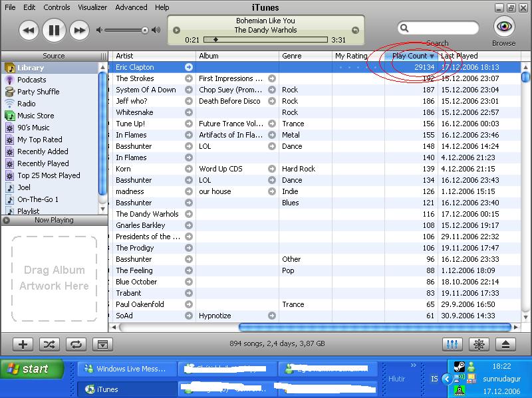Image resolution: width=532 pixels, height=398 pixels.
Task: Sort by the Last Played column header
Action: pos(479,56)
